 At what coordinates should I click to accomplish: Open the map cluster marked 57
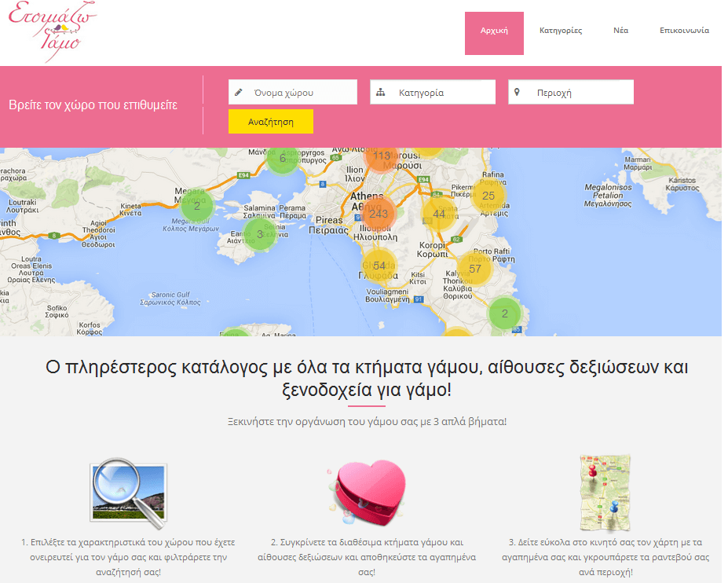click(x=474, y=269)
